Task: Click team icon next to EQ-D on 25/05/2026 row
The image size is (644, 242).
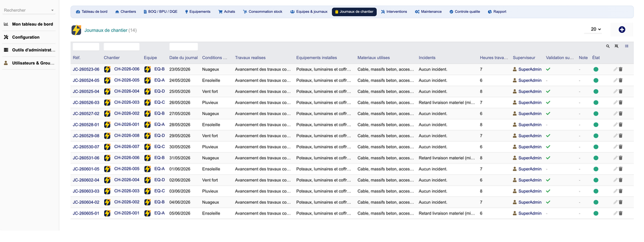Action: click(x=147, y=91)
